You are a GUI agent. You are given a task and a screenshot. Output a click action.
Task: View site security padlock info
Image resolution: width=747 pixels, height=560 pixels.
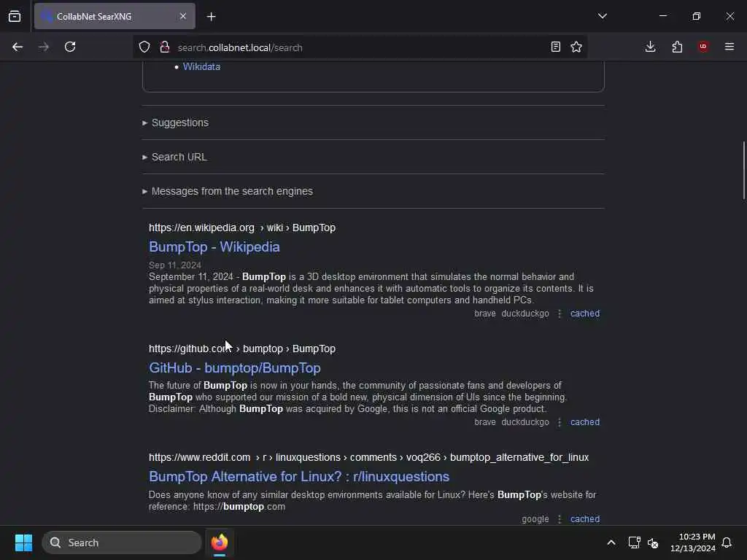pos(165,47)
